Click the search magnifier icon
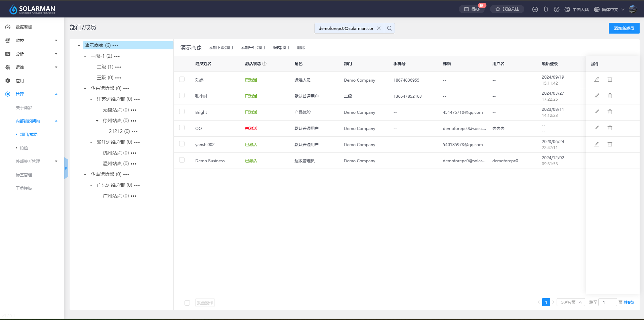The width and height of the screenshot is (644, 320). tap(389, 28)
